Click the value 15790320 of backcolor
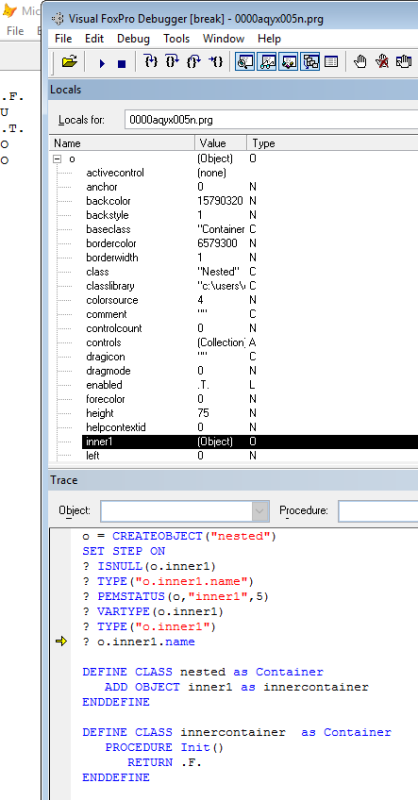418x800 pixels. click(x=220, y=201)
